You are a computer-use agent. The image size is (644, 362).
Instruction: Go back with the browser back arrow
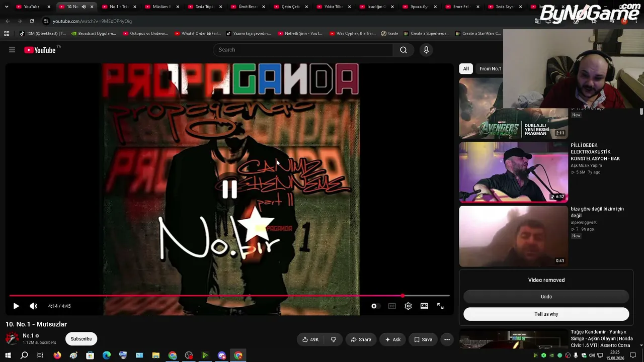point(8,21)
